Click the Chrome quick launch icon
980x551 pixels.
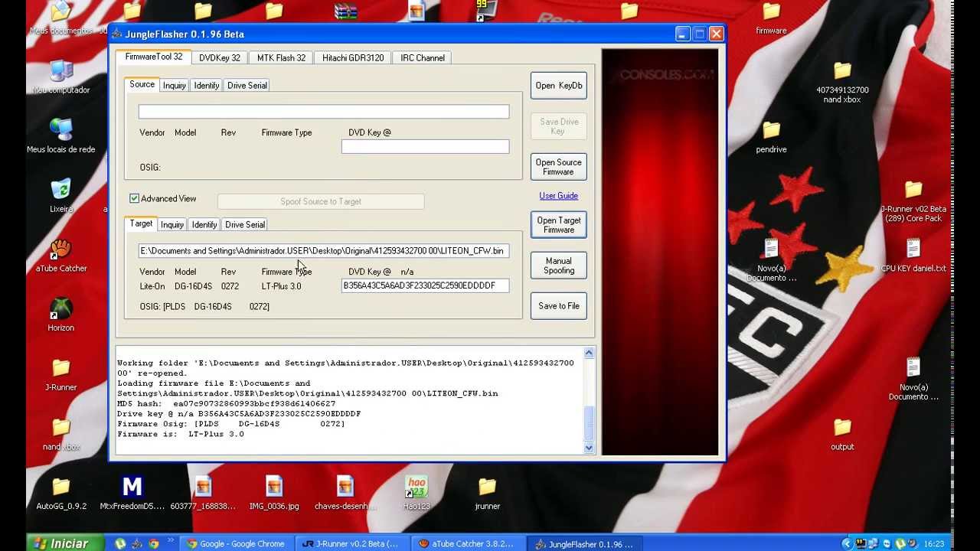coord(154,544)
